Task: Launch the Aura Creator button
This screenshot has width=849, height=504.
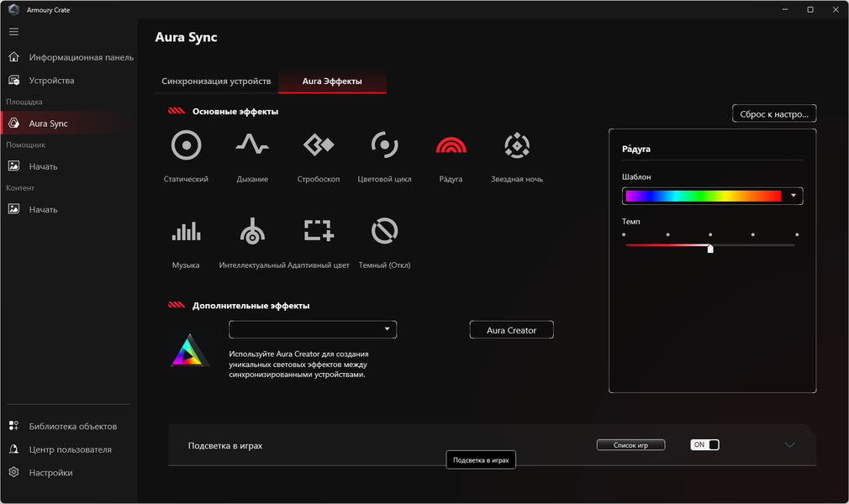Action: click(512, 329)
